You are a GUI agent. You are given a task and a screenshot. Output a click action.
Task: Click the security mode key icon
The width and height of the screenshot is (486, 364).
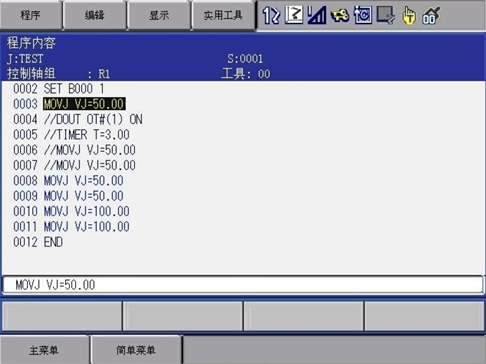340,15
